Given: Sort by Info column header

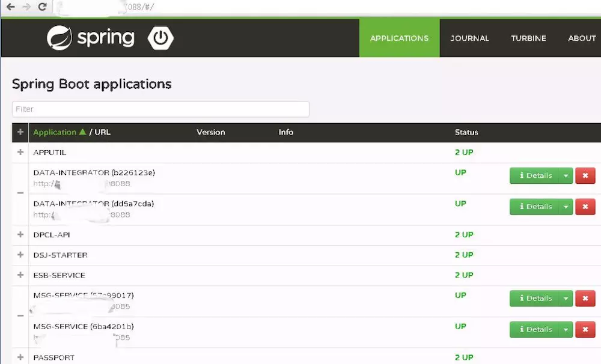Looking at the screenshot, I should pyautogui.click(x=286, y=132).
